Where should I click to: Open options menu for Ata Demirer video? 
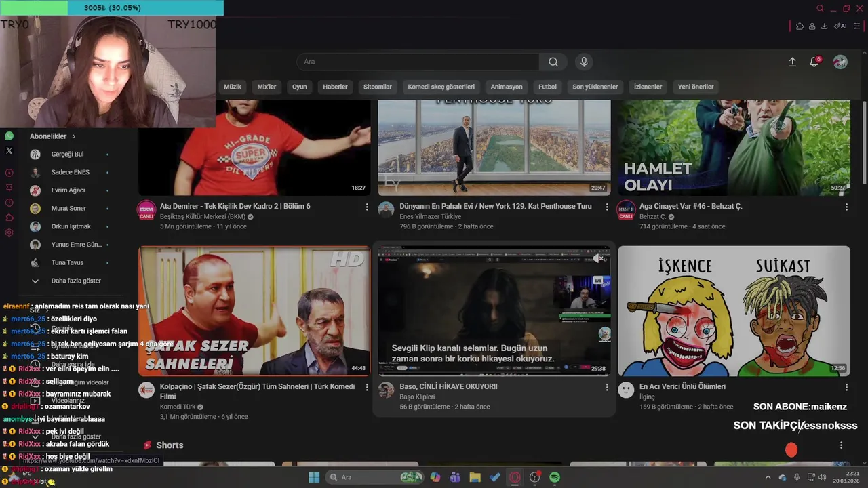(x=367, y=207)
